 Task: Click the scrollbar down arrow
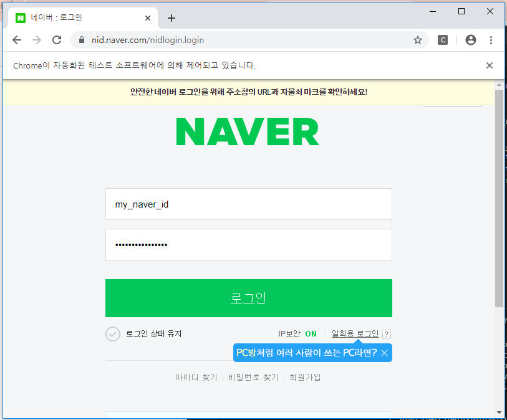(500, 413)
